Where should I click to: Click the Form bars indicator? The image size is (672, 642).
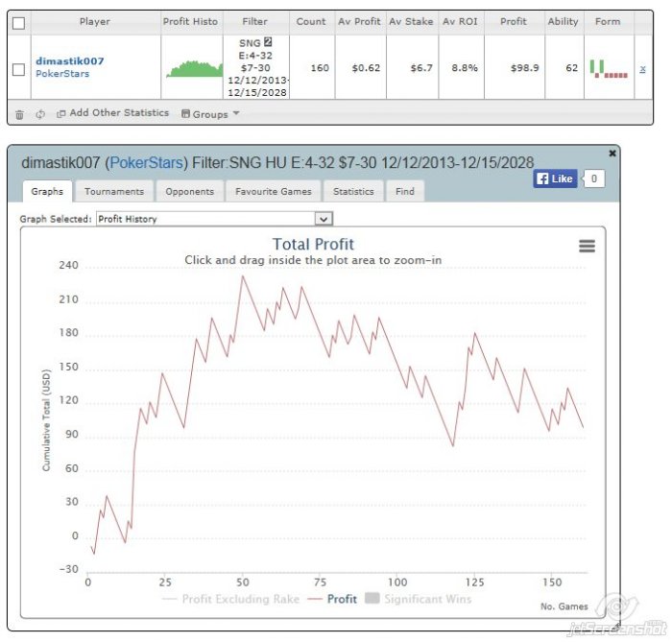pos(609,69)
